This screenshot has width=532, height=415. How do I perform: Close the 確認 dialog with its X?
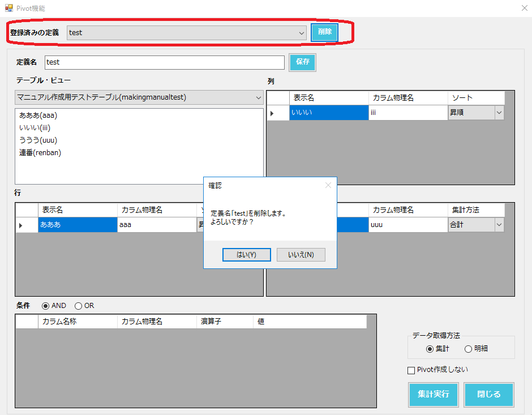[x=328, y=185]
